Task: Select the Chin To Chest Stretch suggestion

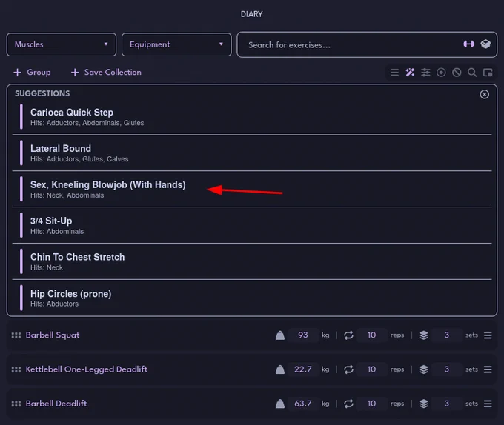Action: coord(252,261)
